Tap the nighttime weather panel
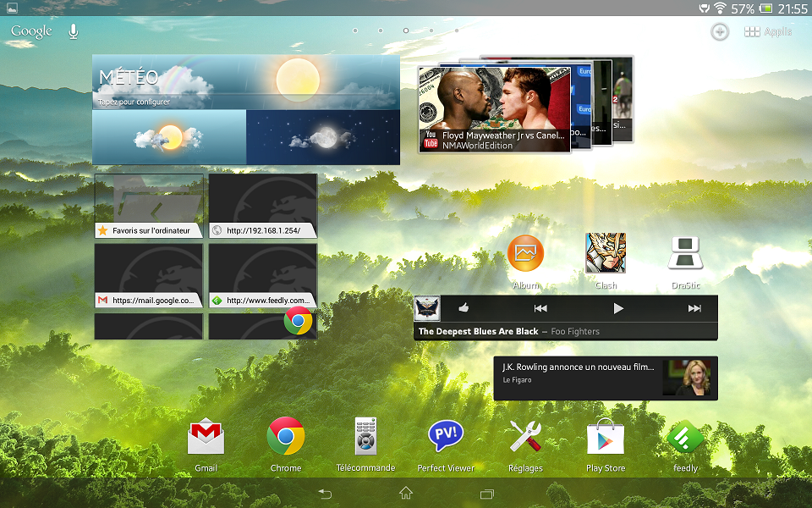Image resolution: width=812 pixels, height=508 pixels. tap(323, 137)
